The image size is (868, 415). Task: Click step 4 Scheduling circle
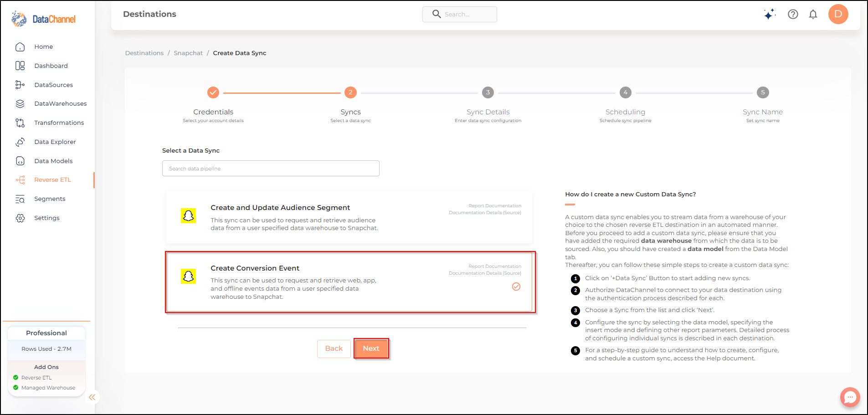[x=626, y=92]
